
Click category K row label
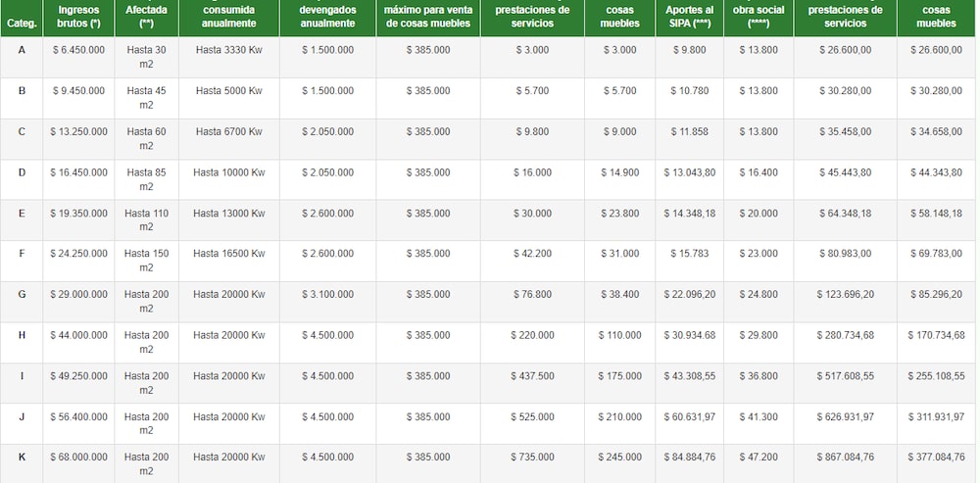[x=22, y=457]
